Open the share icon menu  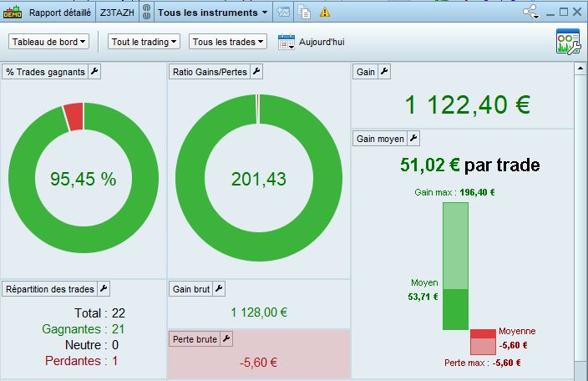(531, 12)
